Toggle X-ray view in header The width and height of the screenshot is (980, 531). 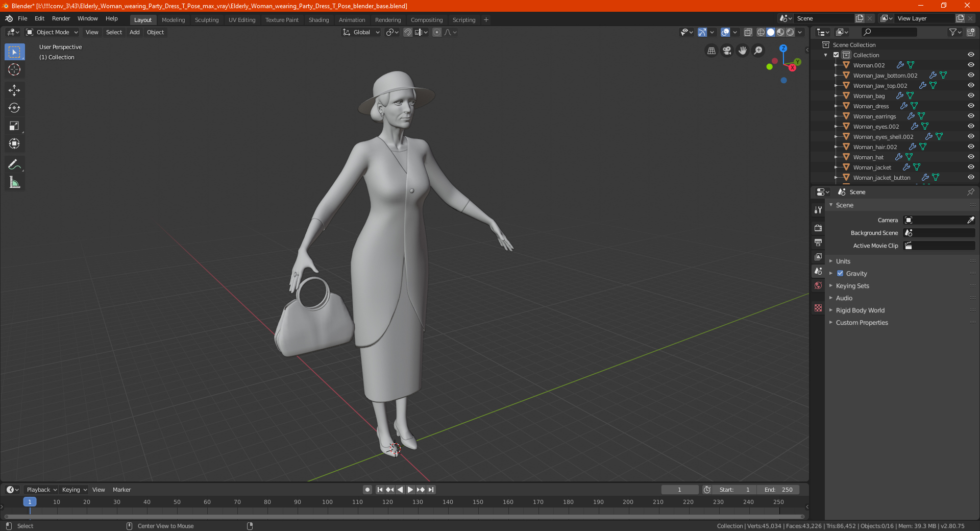[x=748, y=32]
